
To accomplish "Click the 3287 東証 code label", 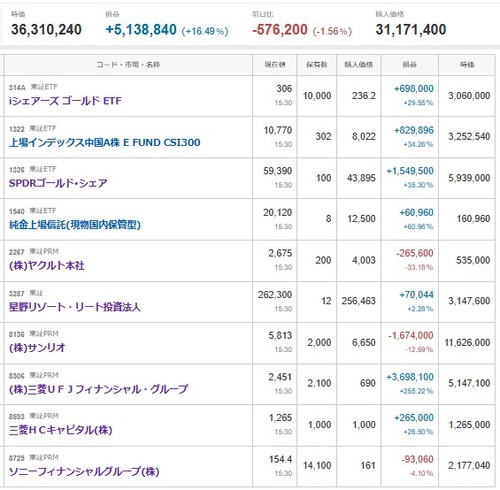I will click(26, 293).
